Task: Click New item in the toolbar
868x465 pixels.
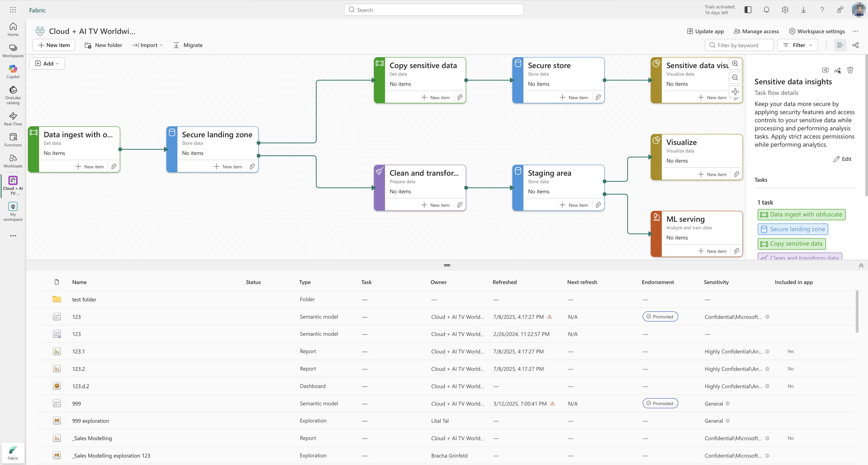Action: pos(54,45)
